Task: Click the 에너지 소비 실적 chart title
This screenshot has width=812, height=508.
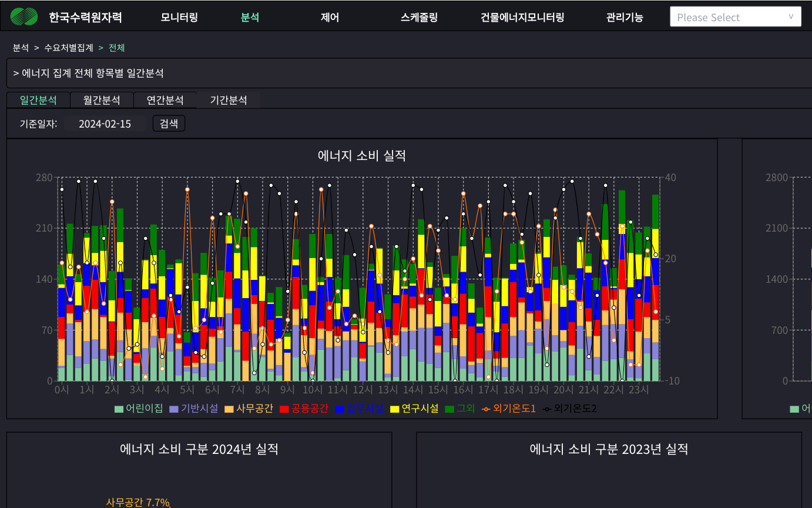Action: pyautogui.click(x=362, y=156)
